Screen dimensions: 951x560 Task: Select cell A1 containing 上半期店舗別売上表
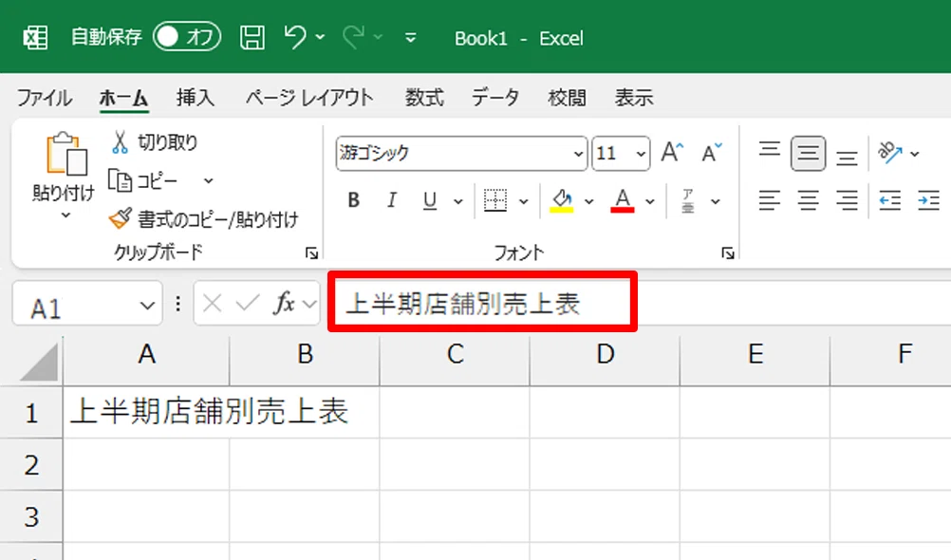tap(146, 412)
